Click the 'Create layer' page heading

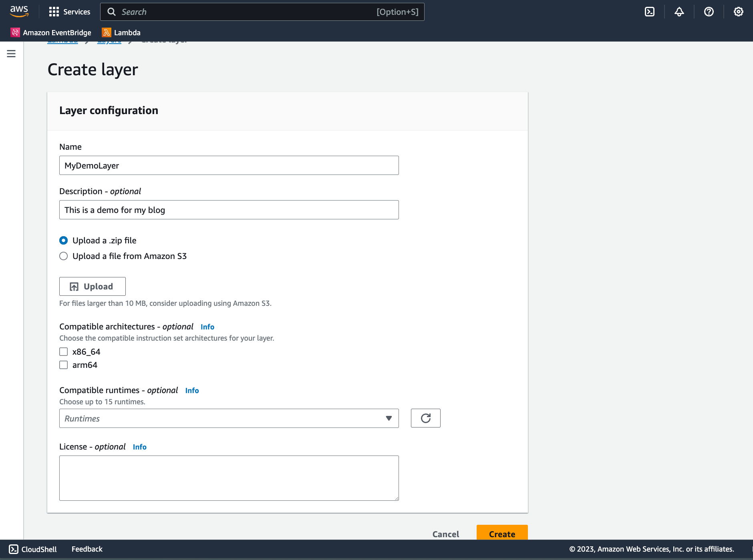pos(93,70)
